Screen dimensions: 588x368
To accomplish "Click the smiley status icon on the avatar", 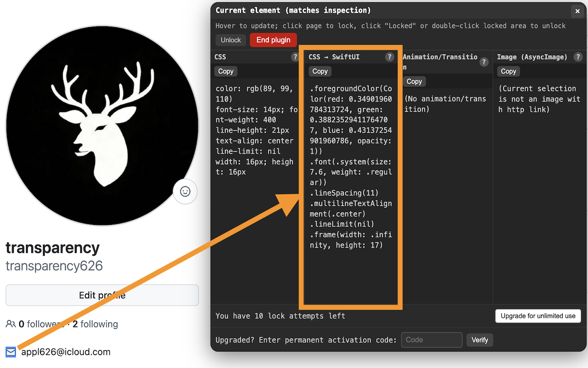I will coord(185,192).
